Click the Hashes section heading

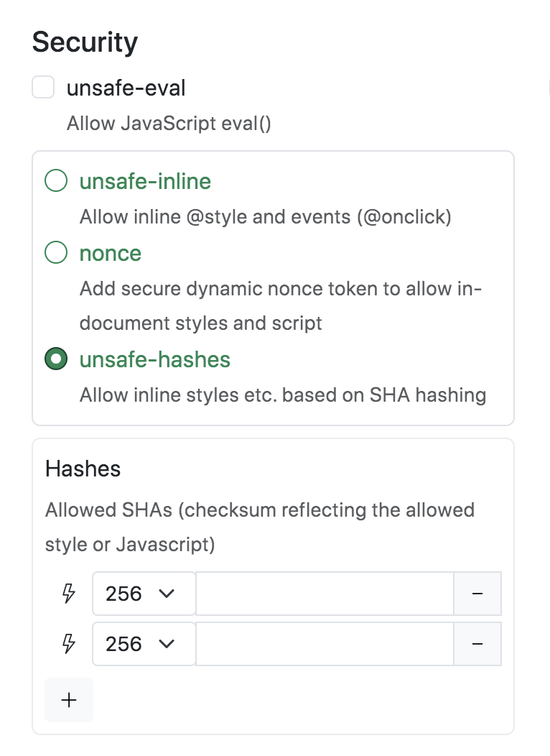[83, 469]
